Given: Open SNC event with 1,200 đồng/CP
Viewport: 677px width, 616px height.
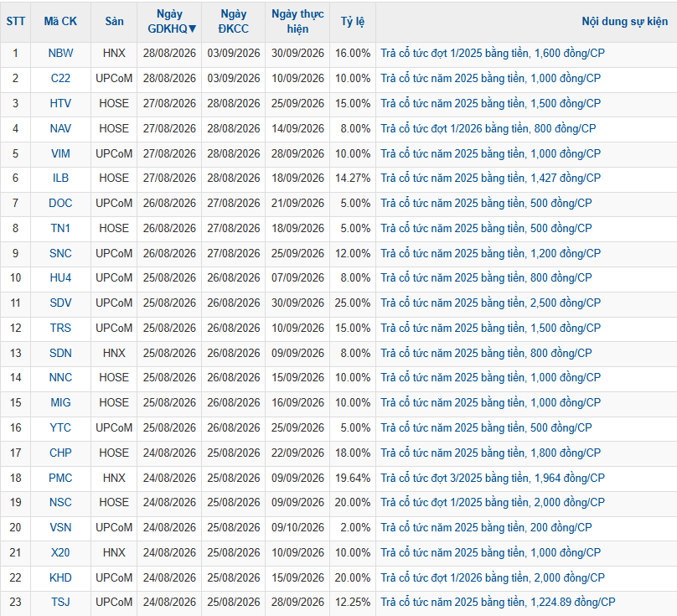Looking at the screenshot, I should 490,253.
